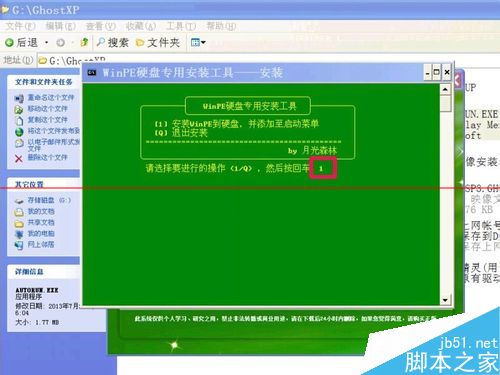The width and height of the screenshot is (500, 375).
Task: Click the address bar showing G:\GhostXP
Action: tap(268, 59)
